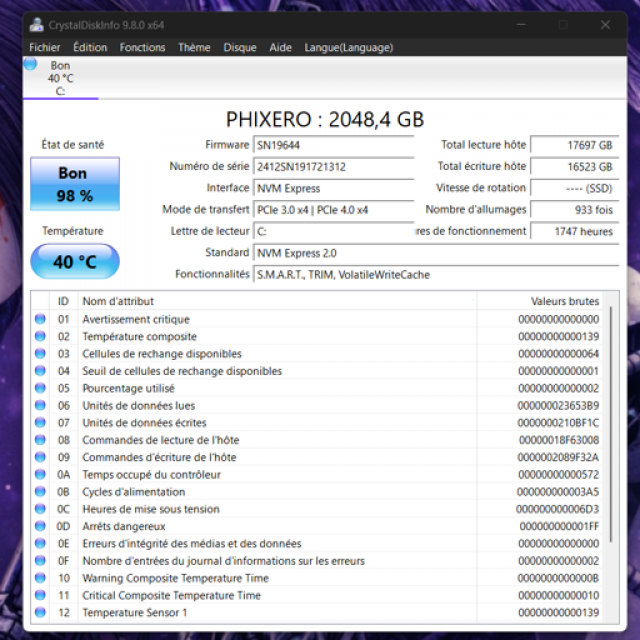Click the Numéro de série value field
Screen dimensions: 640x640
(x=332, y=166)
